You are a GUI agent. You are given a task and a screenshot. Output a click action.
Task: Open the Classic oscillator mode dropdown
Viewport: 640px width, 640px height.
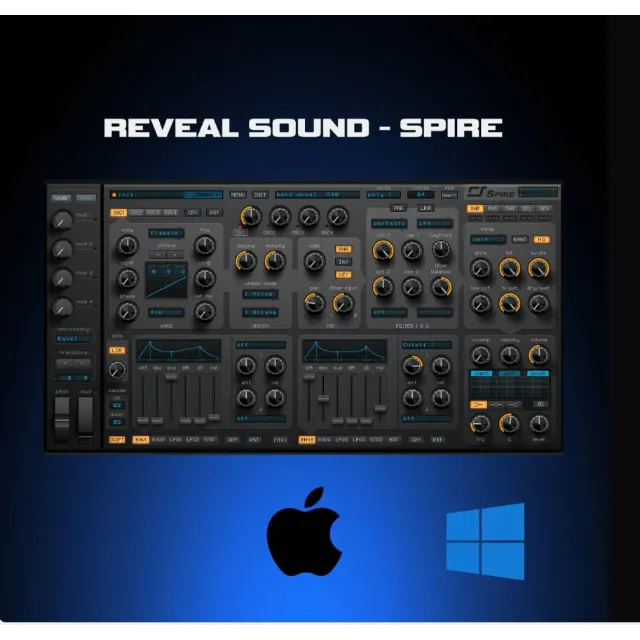coord(166,233)
